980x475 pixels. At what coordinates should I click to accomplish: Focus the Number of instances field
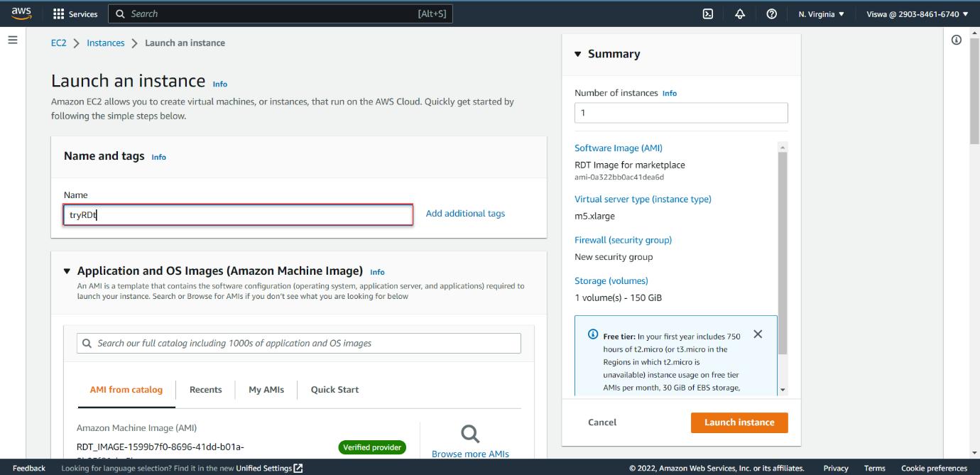[681, 113]
